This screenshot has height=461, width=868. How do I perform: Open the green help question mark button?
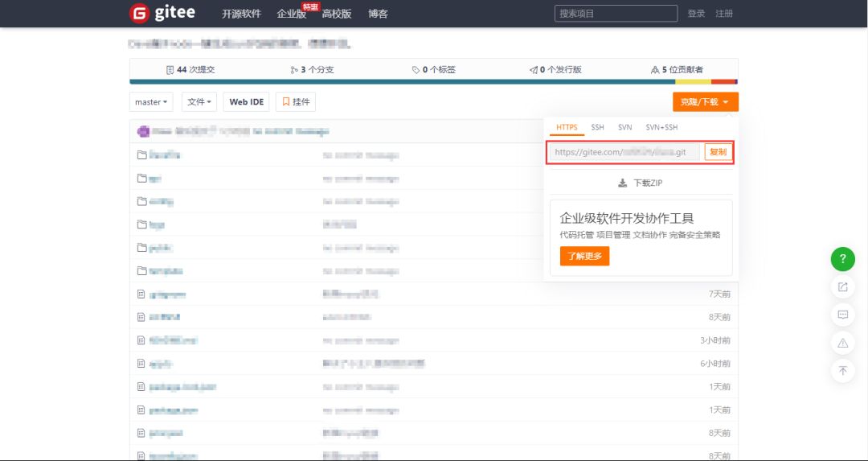(842, 259)
